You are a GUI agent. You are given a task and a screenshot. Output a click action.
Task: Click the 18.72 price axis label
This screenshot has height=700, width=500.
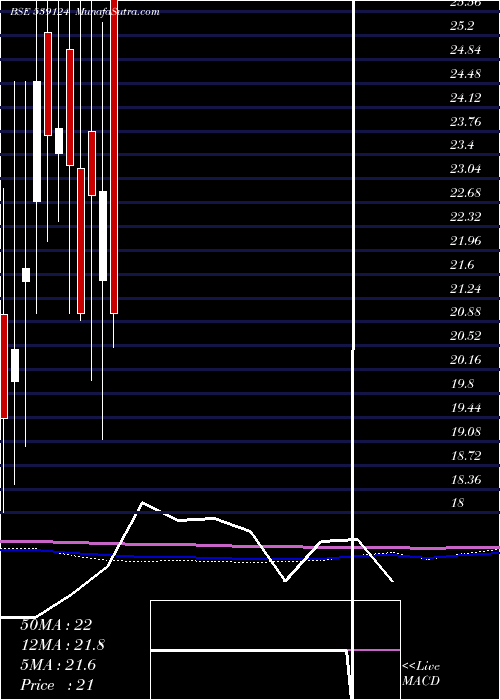point(466,455)
